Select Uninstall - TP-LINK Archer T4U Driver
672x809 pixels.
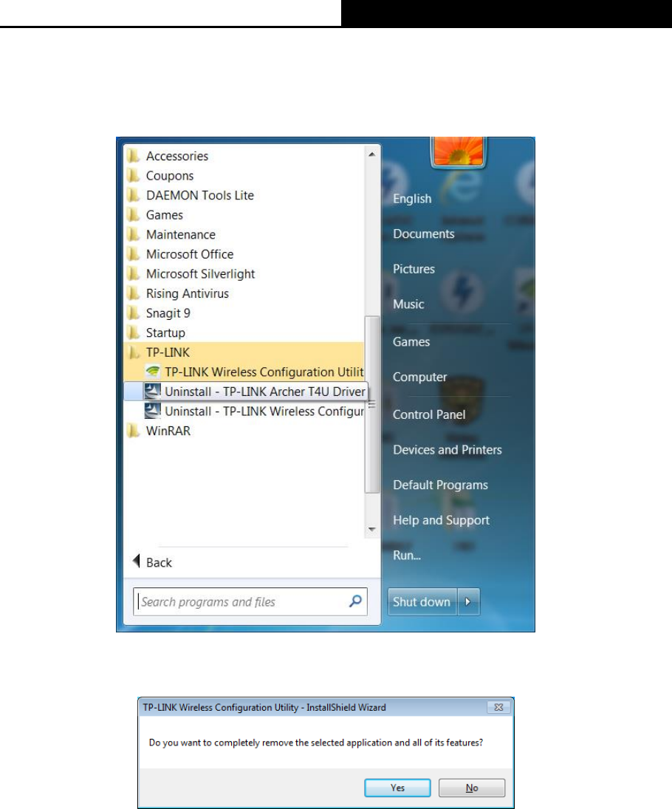pyautogui.click(x=246, y=391)
